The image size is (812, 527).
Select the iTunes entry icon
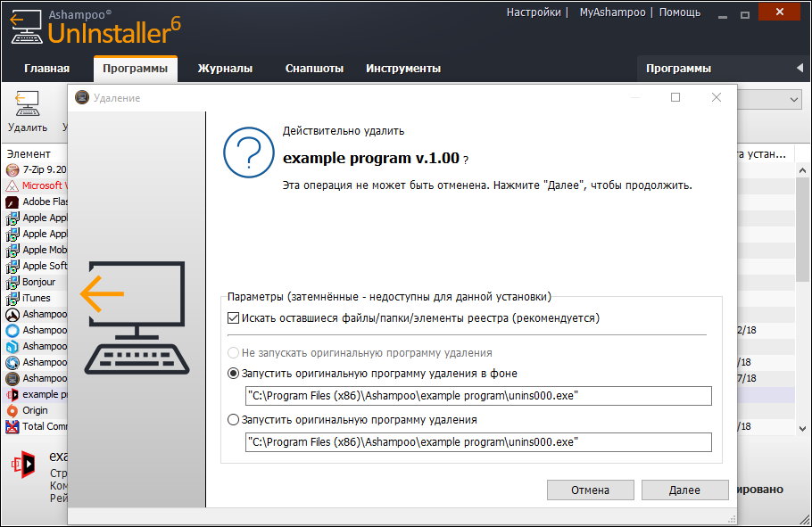tap(12, 298)
